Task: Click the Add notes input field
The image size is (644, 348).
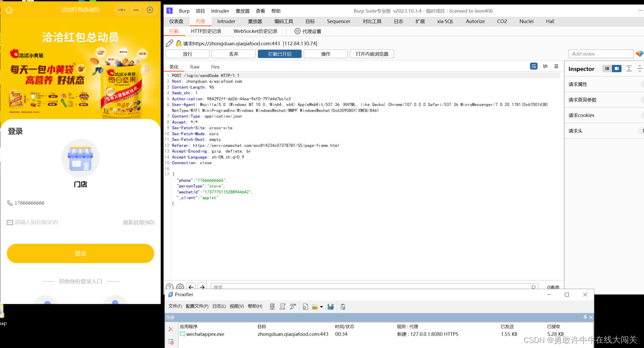Action: tap(601, 54)
